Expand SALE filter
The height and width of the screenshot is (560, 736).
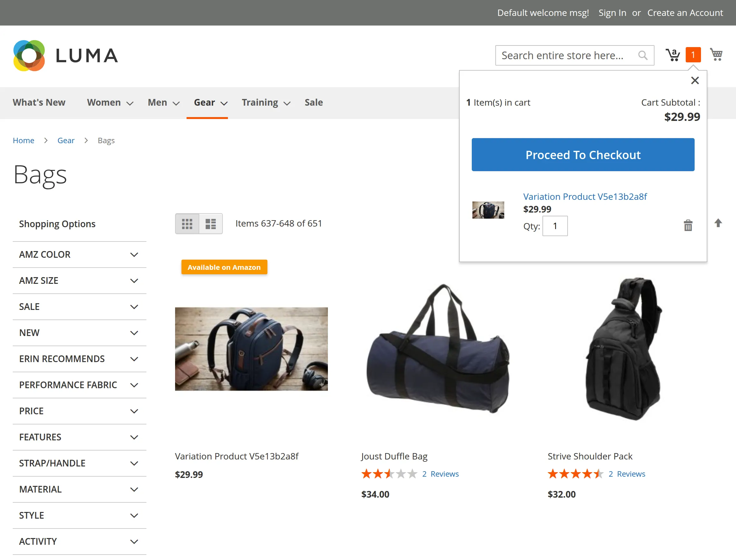[x=79, y=307]
